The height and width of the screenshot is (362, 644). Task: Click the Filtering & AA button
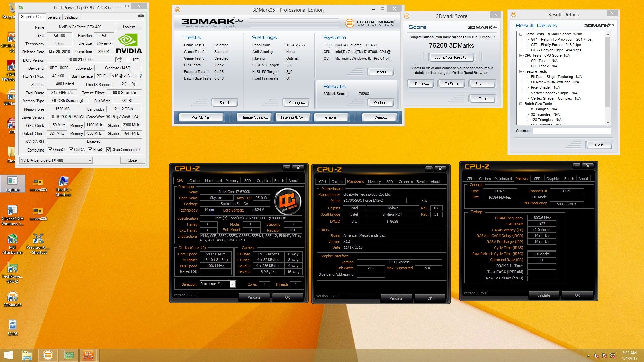pos(293,117)
